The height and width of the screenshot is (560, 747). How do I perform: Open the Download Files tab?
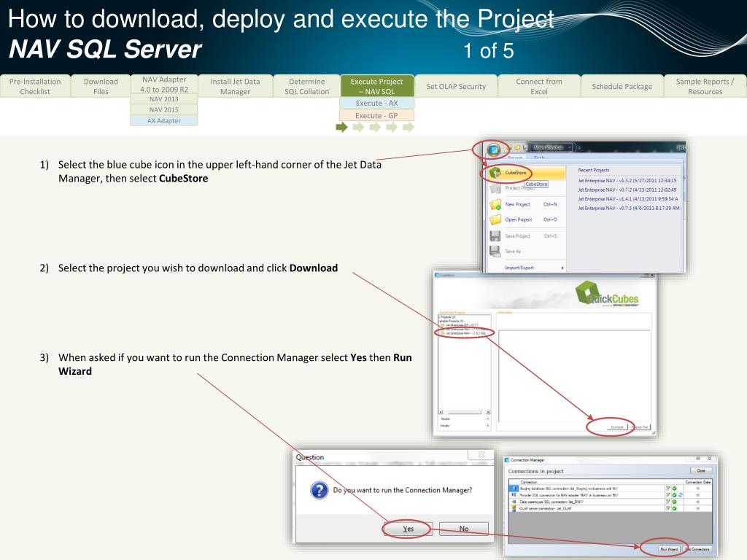tap(101, 86)
